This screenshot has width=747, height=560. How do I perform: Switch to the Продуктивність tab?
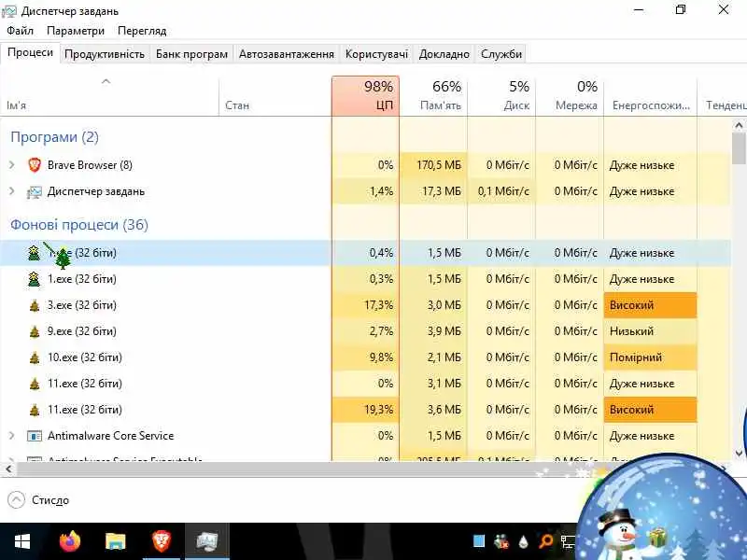point(105,54)
